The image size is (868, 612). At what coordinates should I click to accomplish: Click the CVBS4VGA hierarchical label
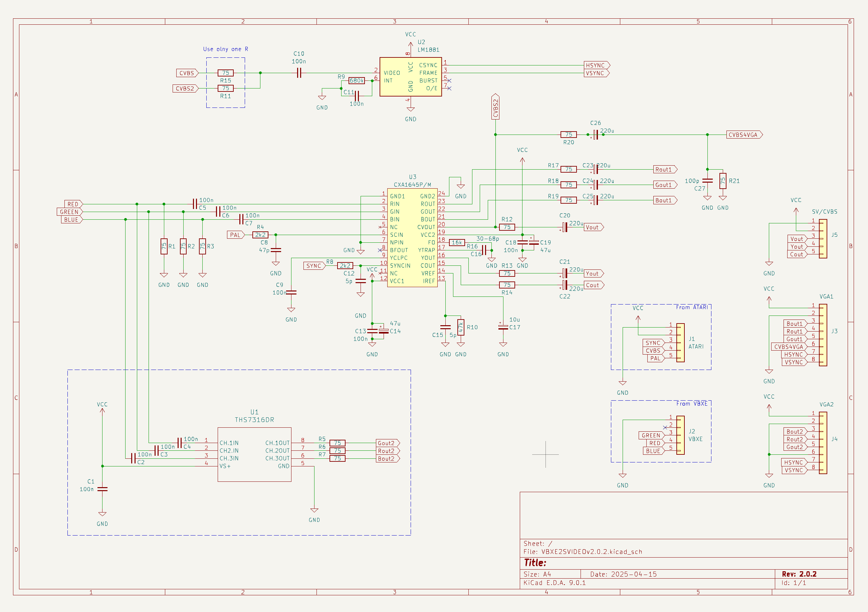pos(743,134)
